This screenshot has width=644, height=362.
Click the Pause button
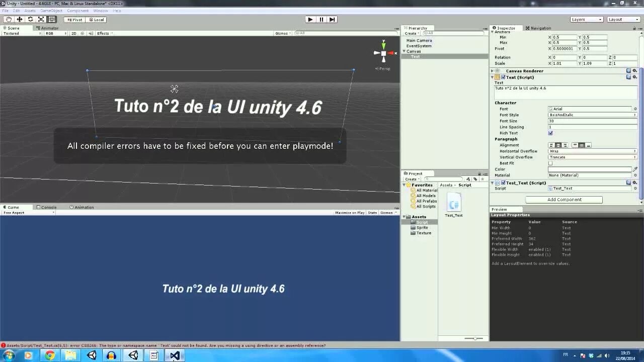click(x=321, y=20)
